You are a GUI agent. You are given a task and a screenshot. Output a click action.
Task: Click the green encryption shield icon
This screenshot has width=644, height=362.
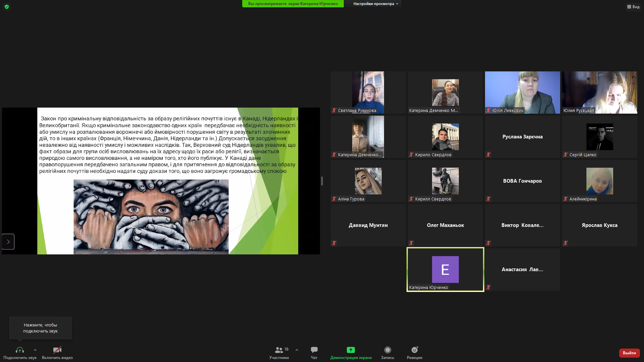[7, 7]
